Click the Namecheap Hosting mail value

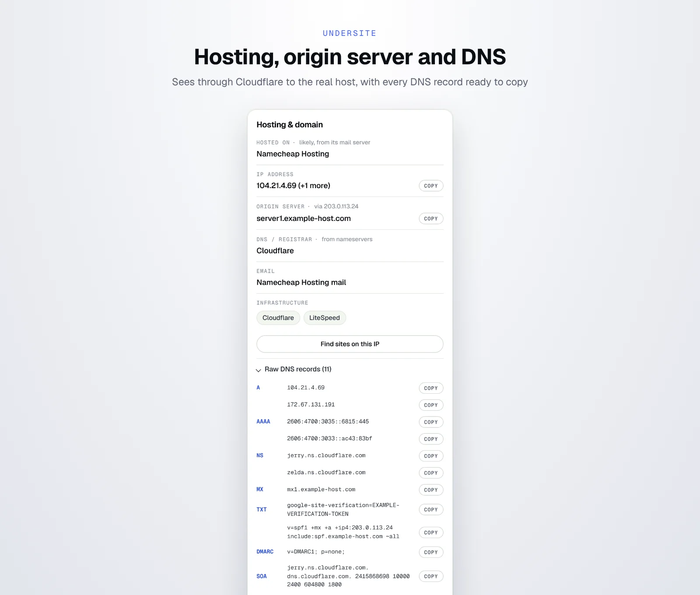(x=301, y=283)
